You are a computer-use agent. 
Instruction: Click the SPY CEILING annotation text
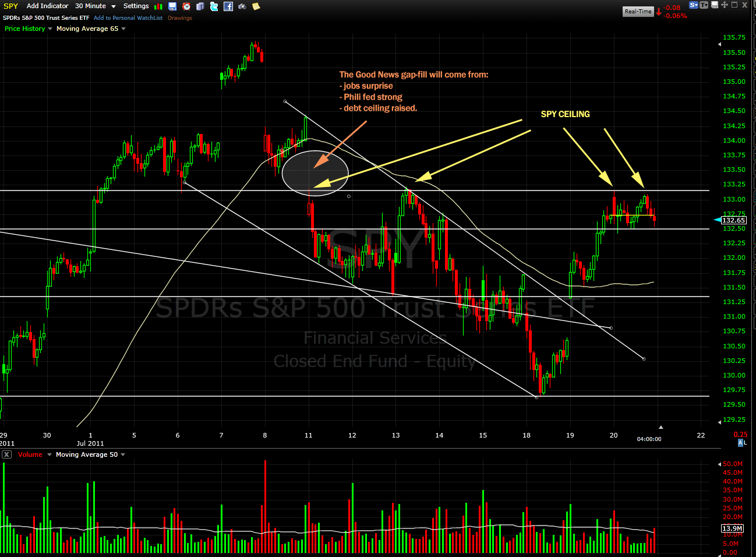tap(566, 114)
